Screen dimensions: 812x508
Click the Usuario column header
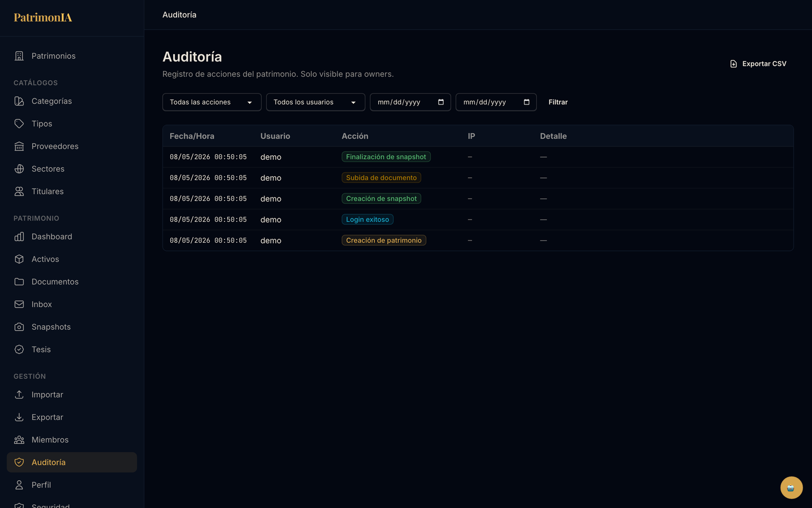click(275, 136)
